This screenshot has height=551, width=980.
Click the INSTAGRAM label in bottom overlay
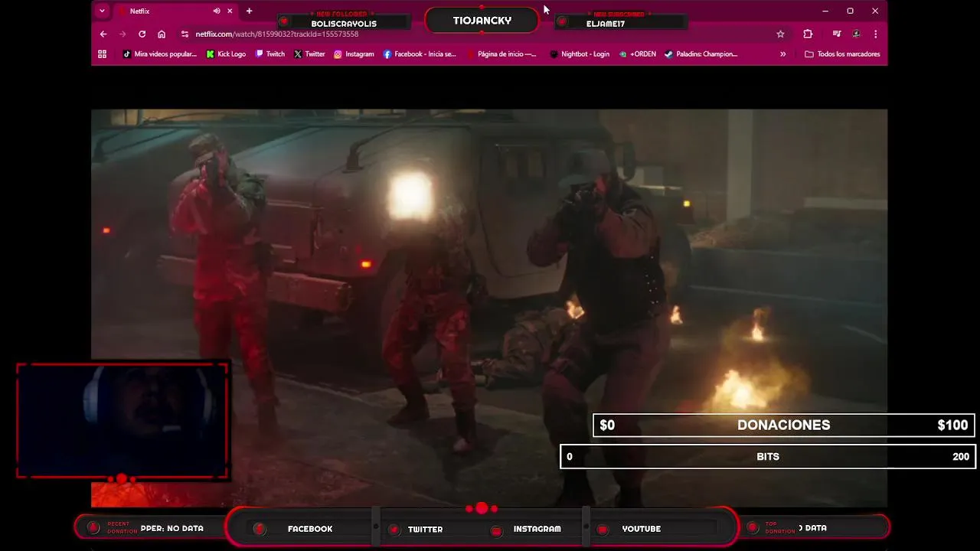[537, 529]
